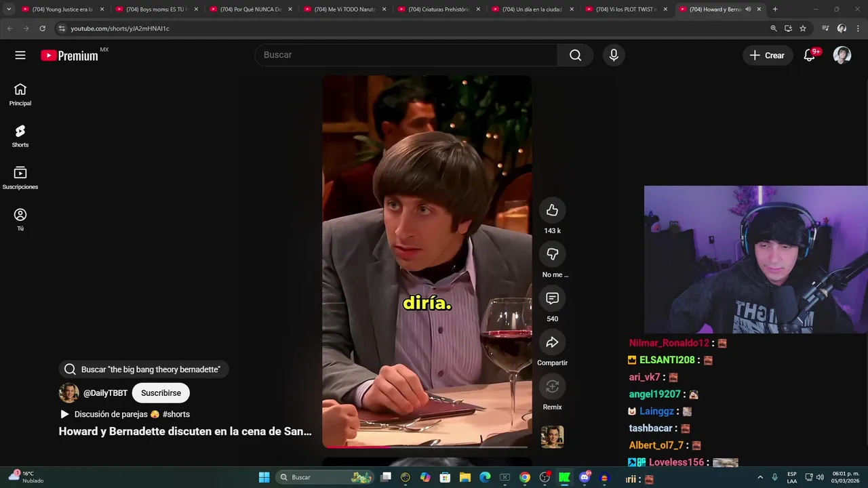Switch ESP LAA keyboard language indicator
The width and height of the screenshot is (868, 488).
[x=792, y=477]
